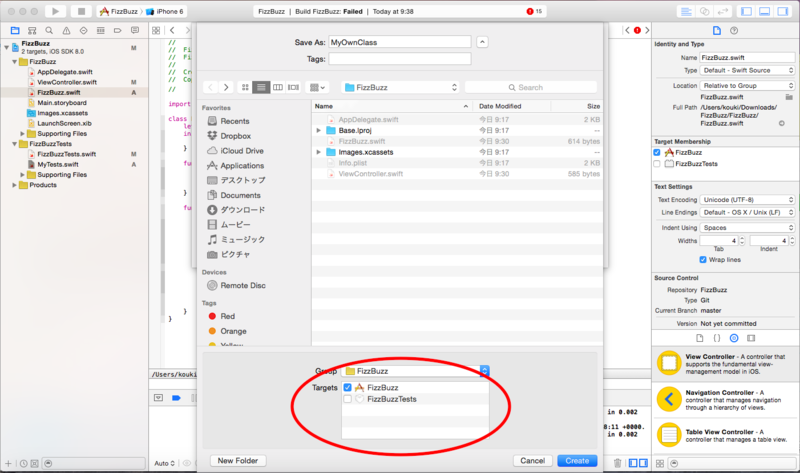Click the Cancel button

533,461
